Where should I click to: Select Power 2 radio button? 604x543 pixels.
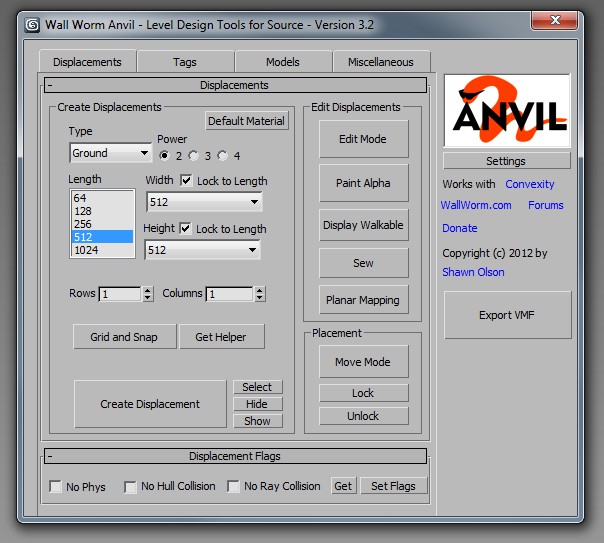[164, 155]
